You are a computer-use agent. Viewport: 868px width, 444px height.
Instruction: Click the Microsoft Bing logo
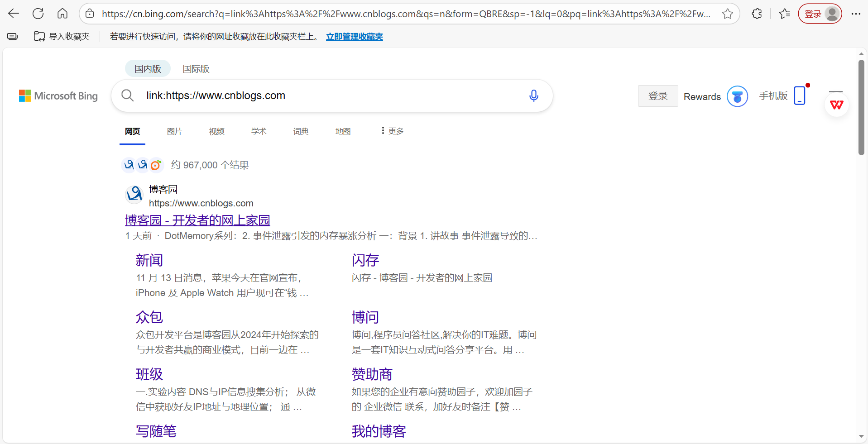click(58, 95)
